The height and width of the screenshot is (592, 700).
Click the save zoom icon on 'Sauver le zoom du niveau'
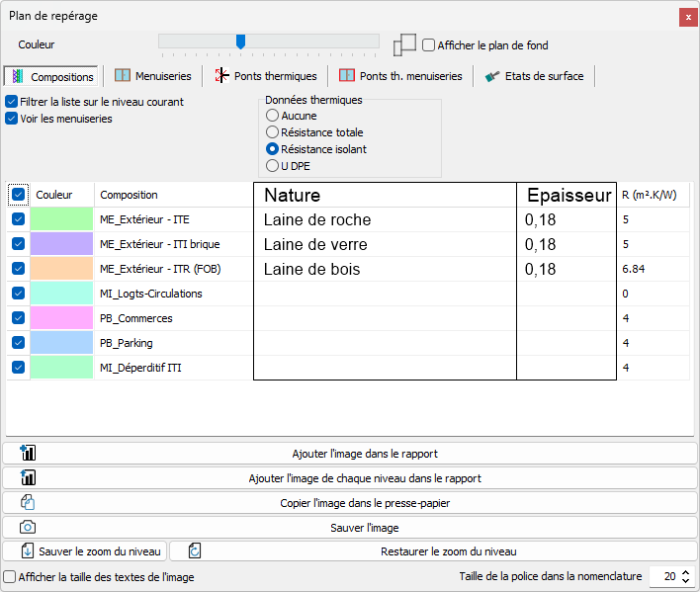[x=27, y=551]
